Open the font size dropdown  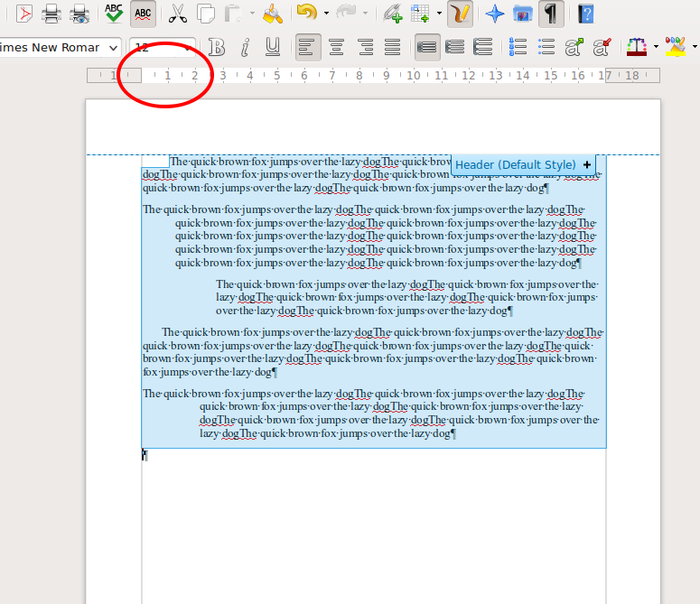pos(188,47)
